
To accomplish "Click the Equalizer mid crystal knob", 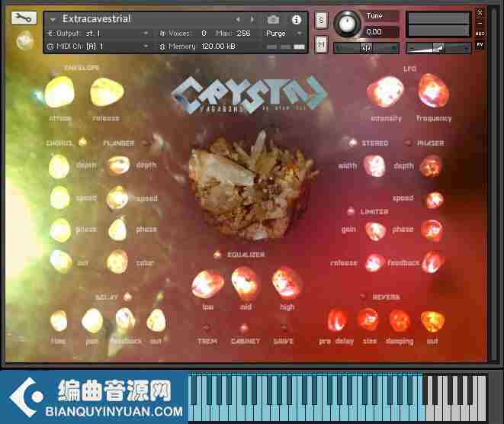I will tap(245, 283).
